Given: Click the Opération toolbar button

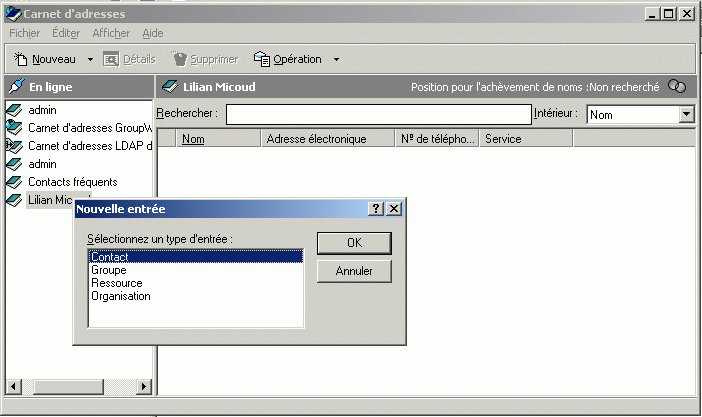Looking at the screenshot, I should pyautogui.click(x=288, y=59).
